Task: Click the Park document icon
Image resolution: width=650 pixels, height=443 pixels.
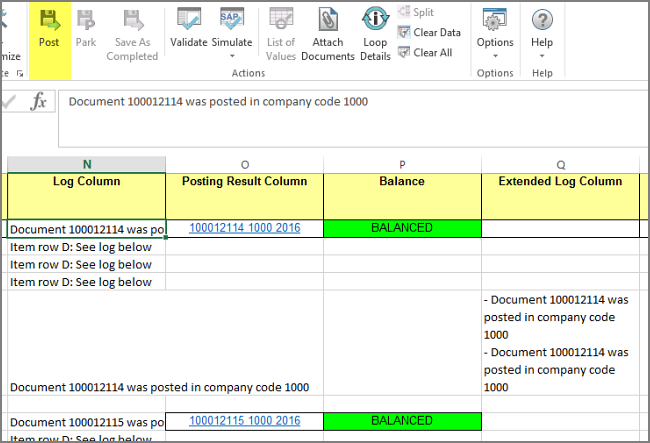Action: [86, 20]
